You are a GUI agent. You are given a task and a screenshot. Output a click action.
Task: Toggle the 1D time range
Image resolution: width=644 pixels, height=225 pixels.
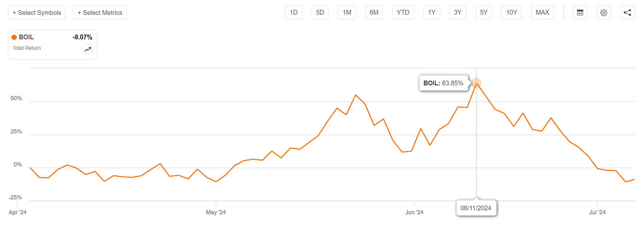tap(294, 12)
